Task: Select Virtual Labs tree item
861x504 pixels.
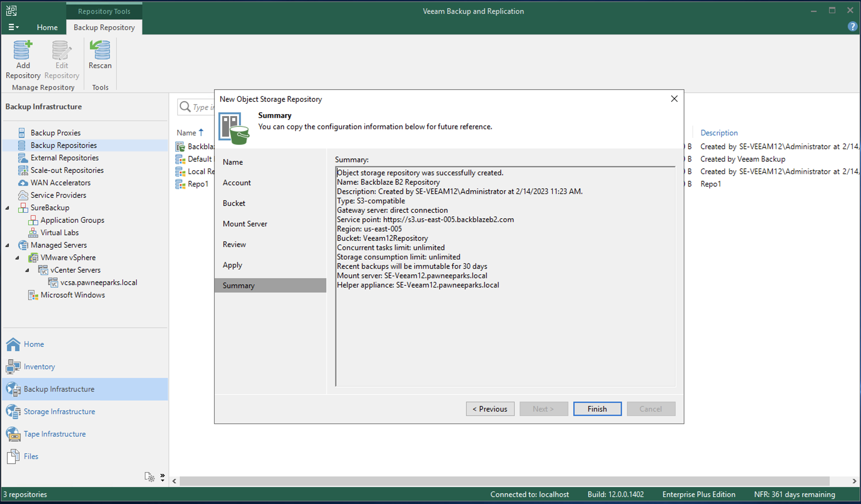Action: 60,232
